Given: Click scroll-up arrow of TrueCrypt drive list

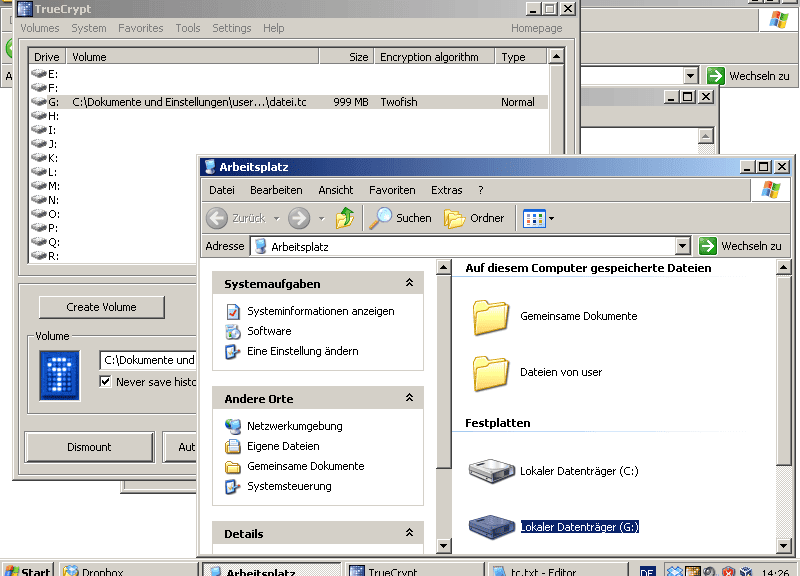Looking at the screenshot, I should tap(556, 56).
